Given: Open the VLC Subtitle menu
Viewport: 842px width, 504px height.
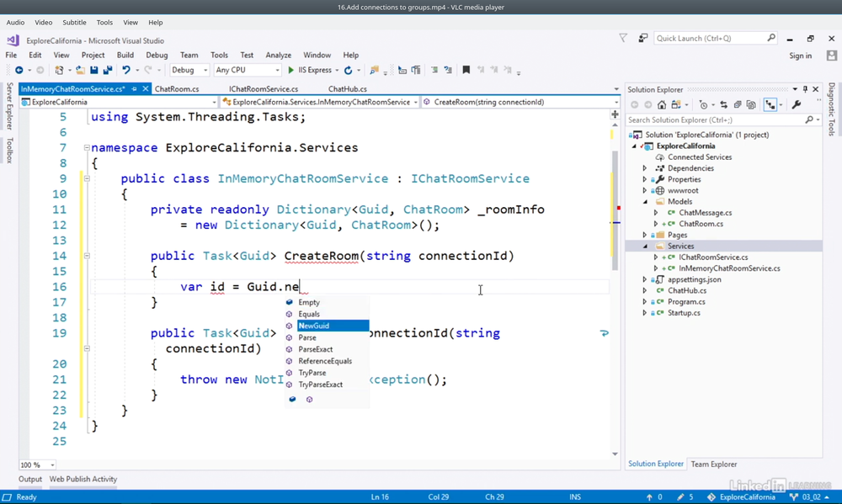Looking at the screenshot, I should pos(74,23).
